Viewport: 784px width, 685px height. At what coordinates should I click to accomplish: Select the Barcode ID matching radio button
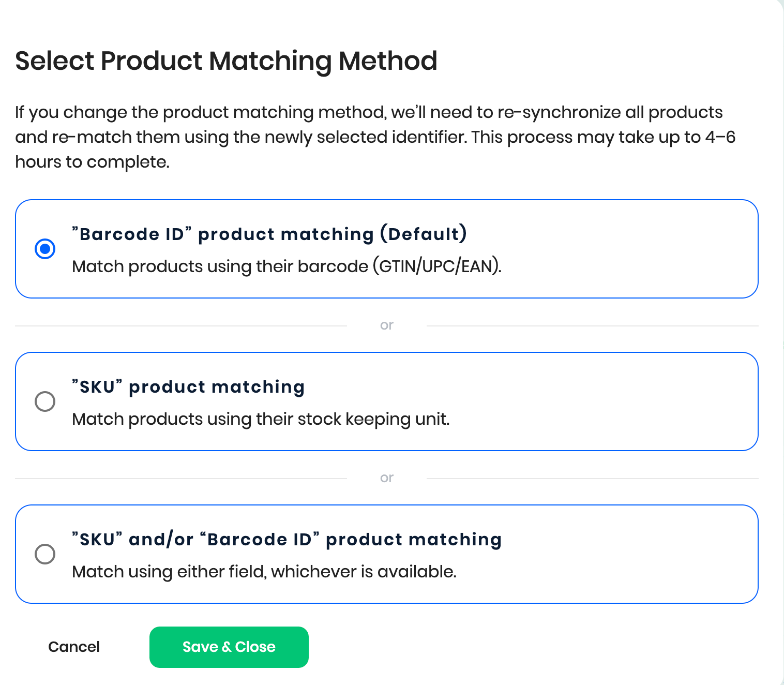point(45,249)
